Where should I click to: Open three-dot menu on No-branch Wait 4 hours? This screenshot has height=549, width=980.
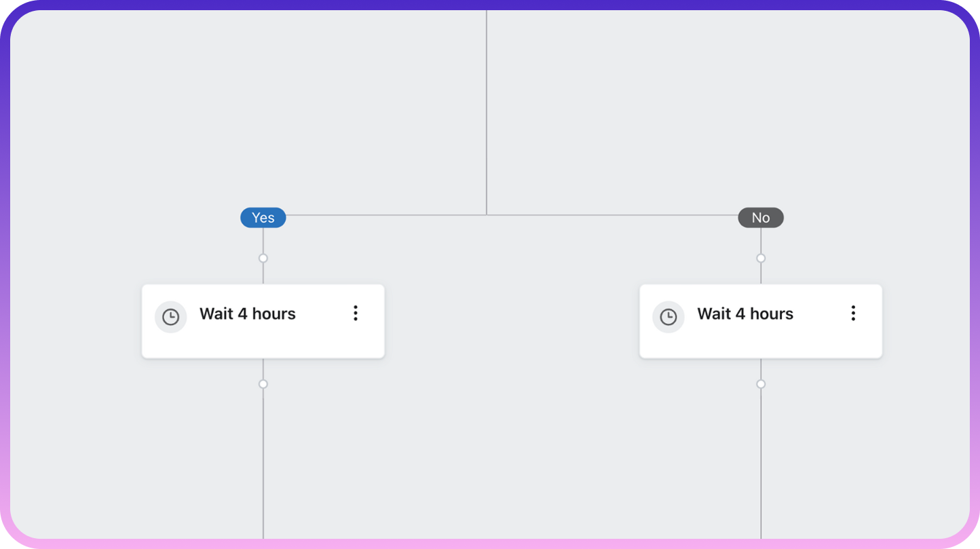[x=853, y=313]
